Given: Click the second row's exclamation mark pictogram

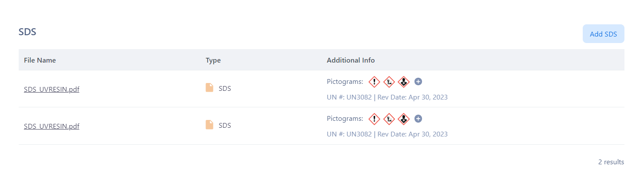Looking at the screenshot, I should pos(374,119).
